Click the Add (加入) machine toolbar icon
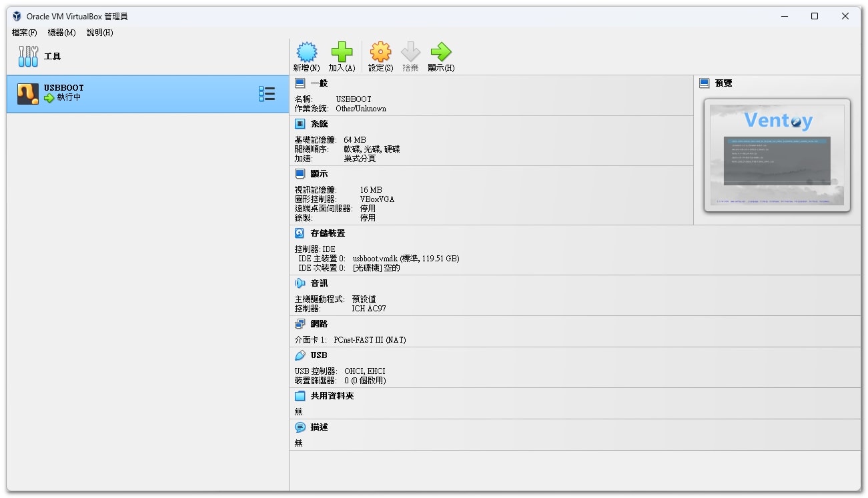The width and height of the screenshot is (868, 498). click(342, 52)
